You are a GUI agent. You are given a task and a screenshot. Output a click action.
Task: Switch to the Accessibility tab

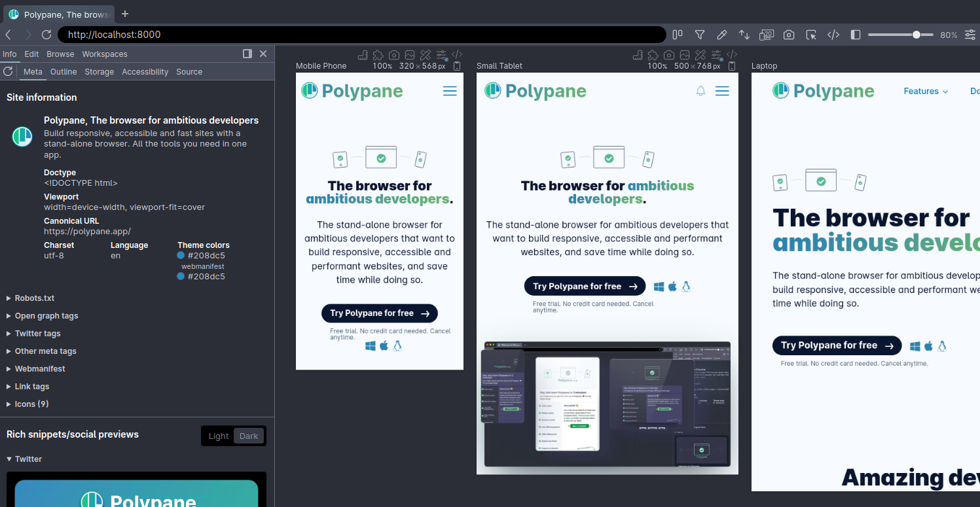145,71
